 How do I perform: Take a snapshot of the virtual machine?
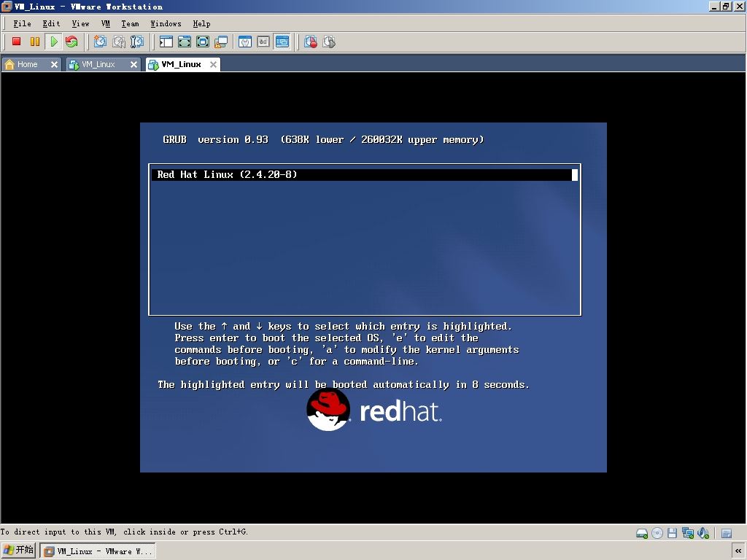pos(100,42)
